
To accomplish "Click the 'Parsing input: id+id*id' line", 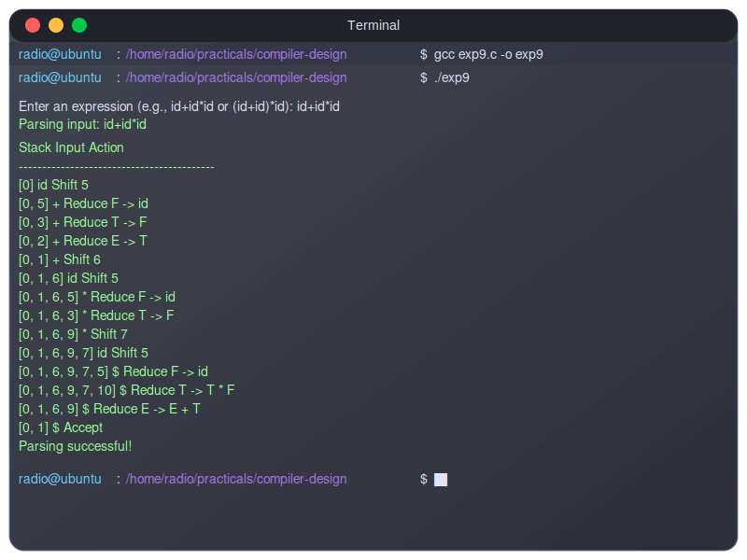I will tap(82, 124).
